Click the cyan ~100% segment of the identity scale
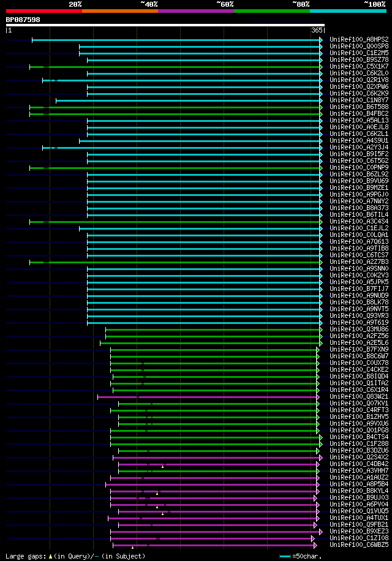Viewport: 392px width, 561px height. tap(348, 11)
